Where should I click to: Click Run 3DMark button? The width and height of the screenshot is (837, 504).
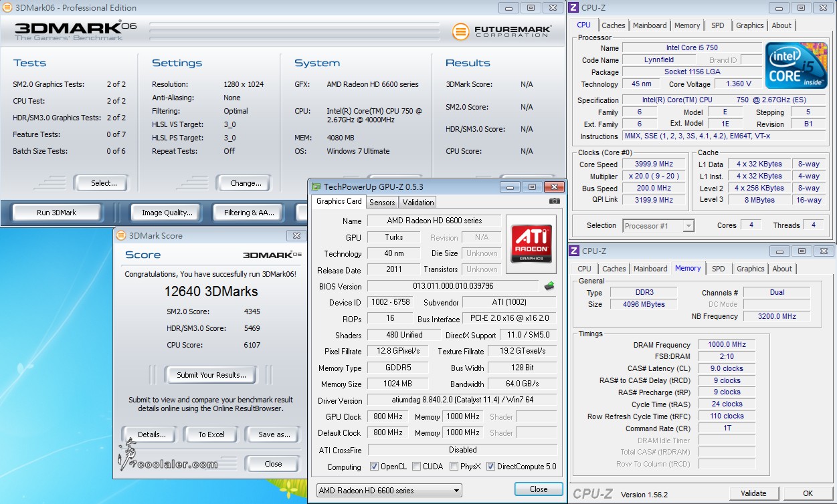pos(57,213)
